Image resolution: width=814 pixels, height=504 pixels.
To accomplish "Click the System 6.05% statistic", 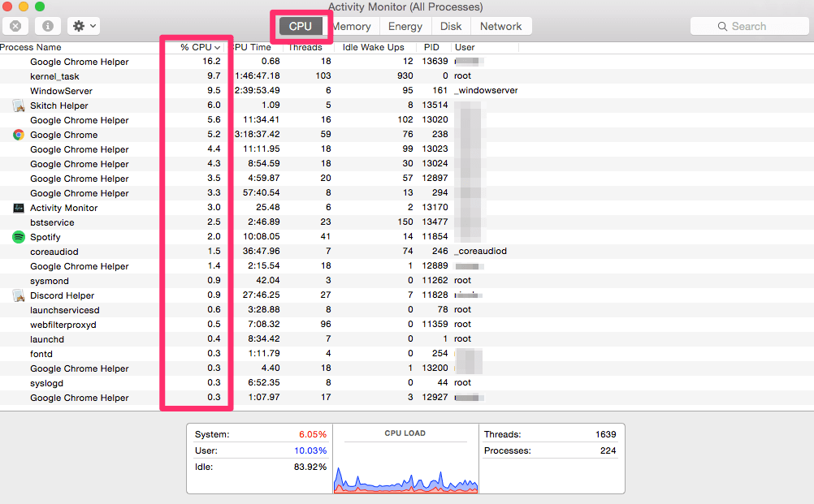I will pos(261,434).
